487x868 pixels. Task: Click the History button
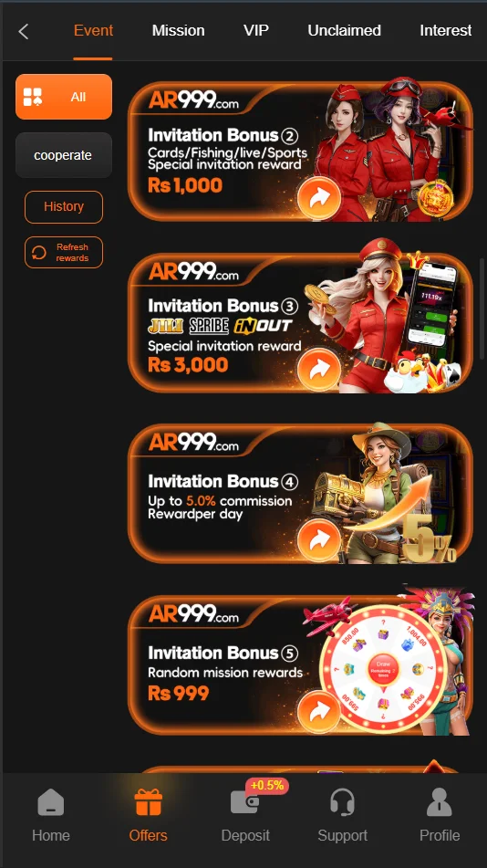click(64, 207)
